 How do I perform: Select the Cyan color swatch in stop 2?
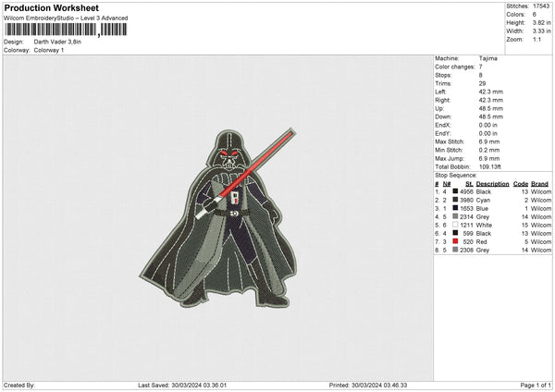point(455,200)
